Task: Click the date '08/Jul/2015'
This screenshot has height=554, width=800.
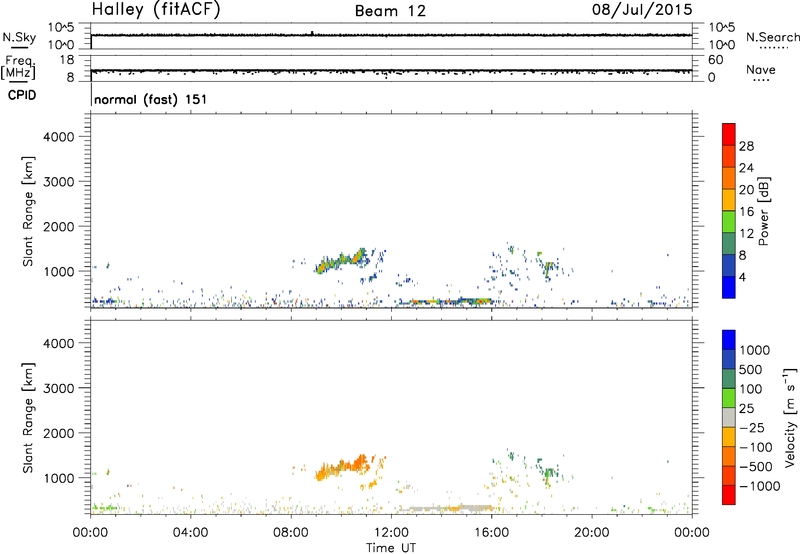Action: coord(642,10)
